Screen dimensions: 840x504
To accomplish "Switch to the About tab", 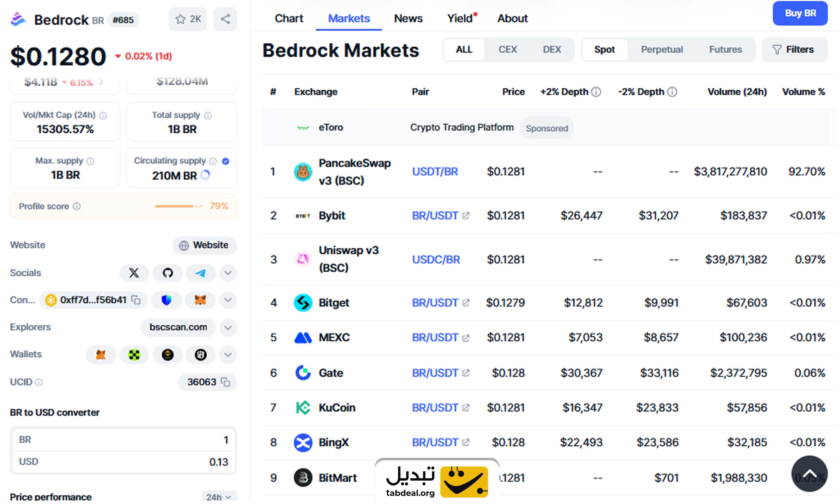I will click(512, 18).
